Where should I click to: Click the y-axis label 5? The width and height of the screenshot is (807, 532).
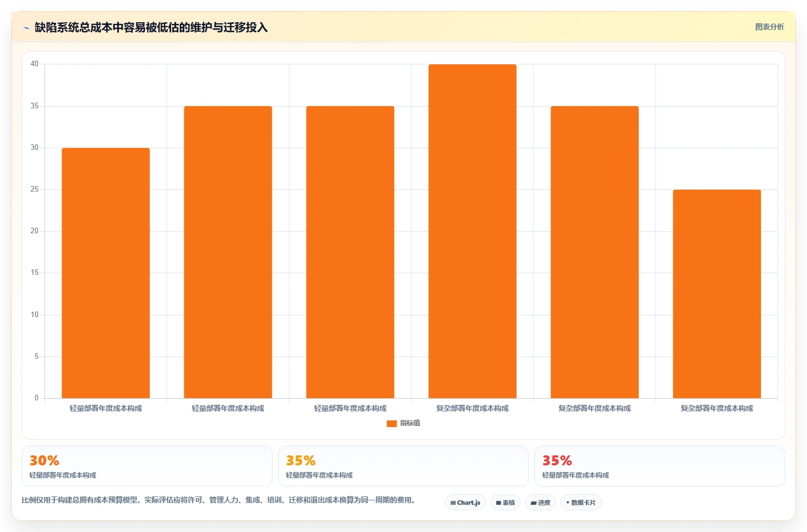tap(37, 357)
